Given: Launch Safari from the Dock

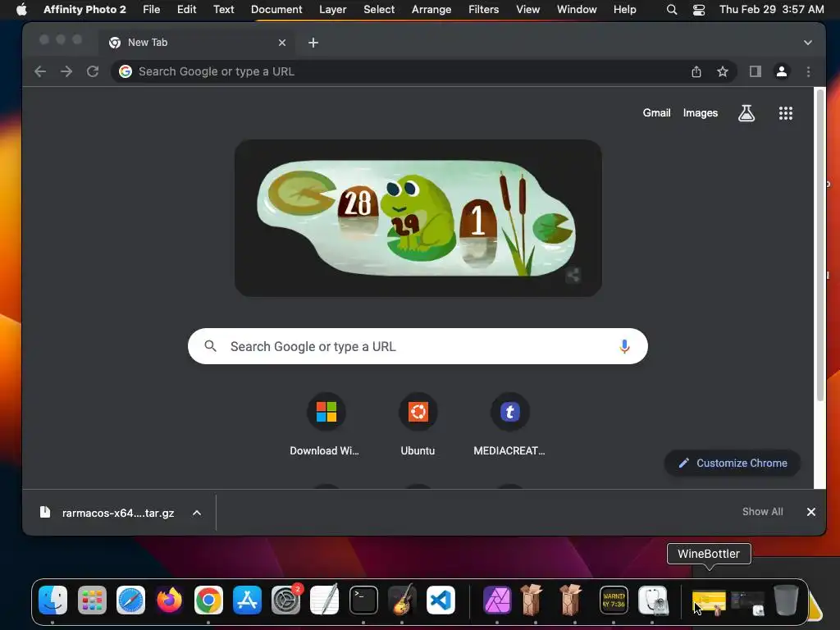Looking at the screenshot, I should click(130, 600).
